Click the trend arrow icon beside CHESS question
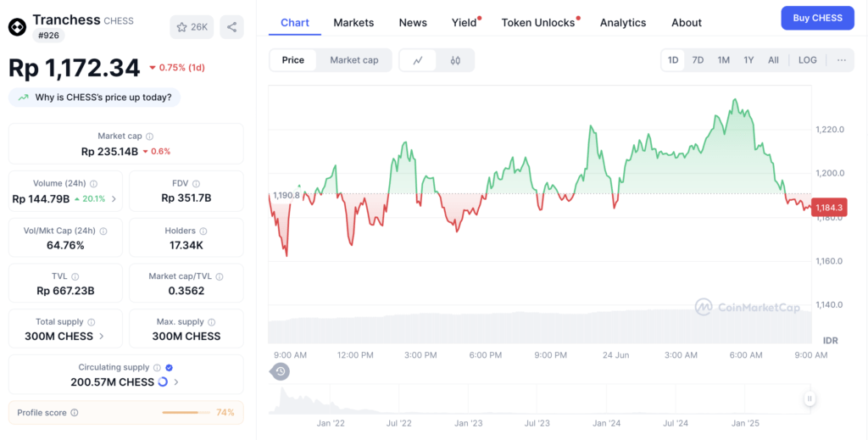The width and height of the screenshot is (868, 440). point(23,97)
